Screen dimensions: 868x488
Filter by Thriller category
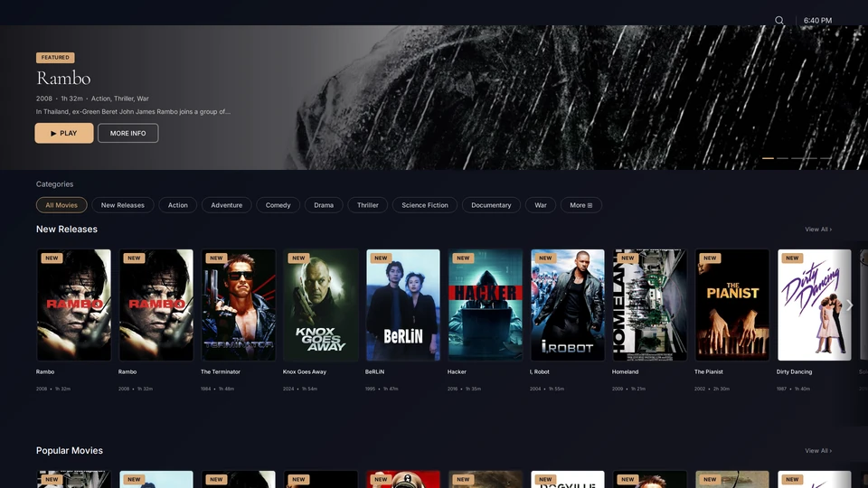click(368, 205)
